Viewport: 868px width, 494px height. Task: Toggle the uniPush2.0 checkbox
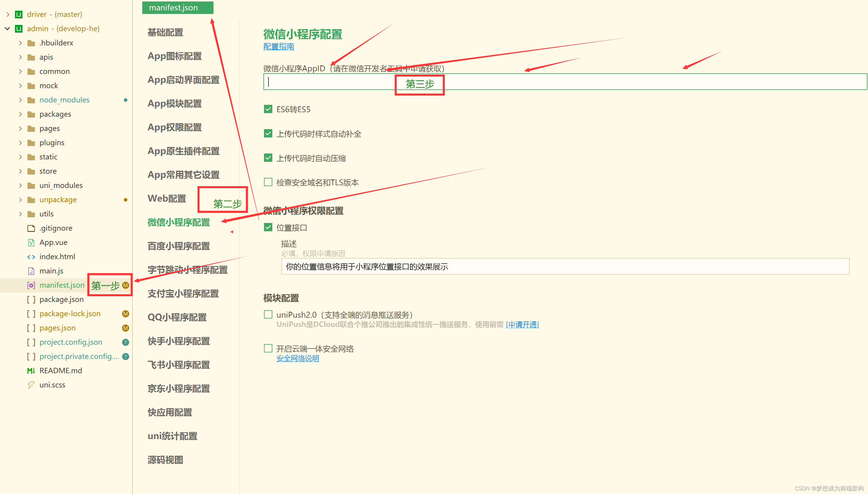pos(268,314)
